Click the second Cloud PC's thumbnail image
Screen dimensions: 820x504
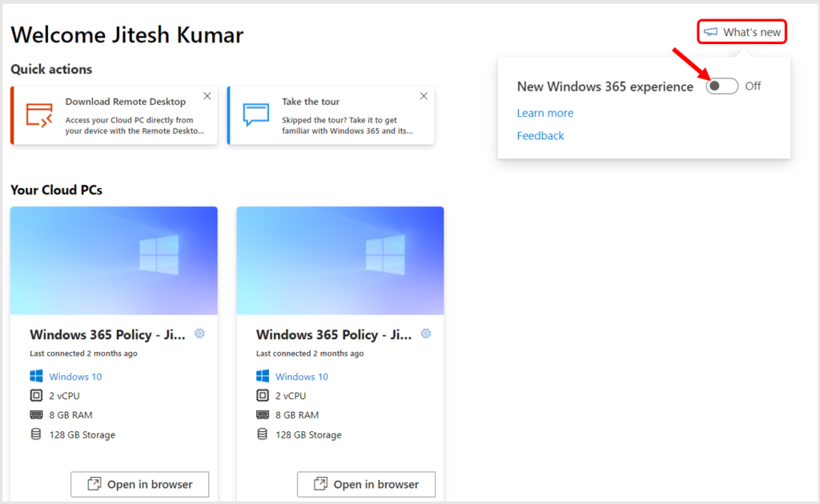coord(340,261)
